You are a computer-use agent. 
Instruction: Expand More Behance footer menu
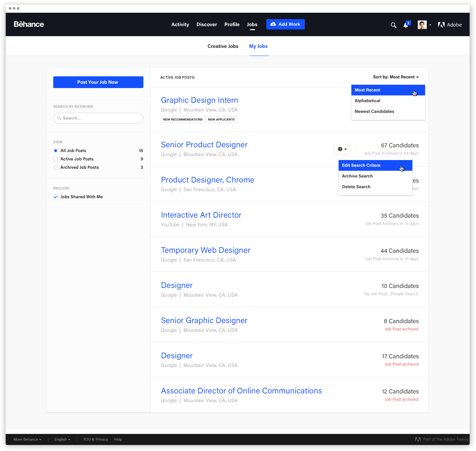pyautogui.click(x=27, y=439)
